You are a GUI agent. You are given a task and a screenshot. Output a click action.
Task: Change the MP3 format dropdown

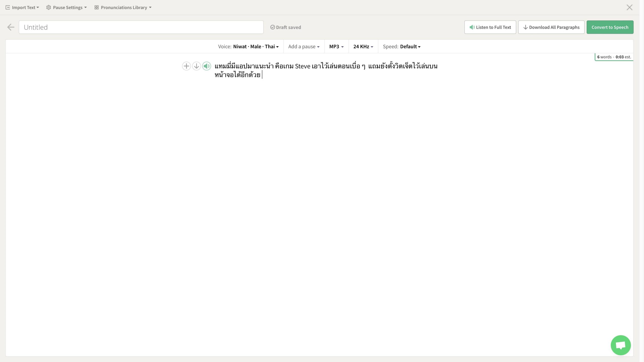(x=336, y=47)
